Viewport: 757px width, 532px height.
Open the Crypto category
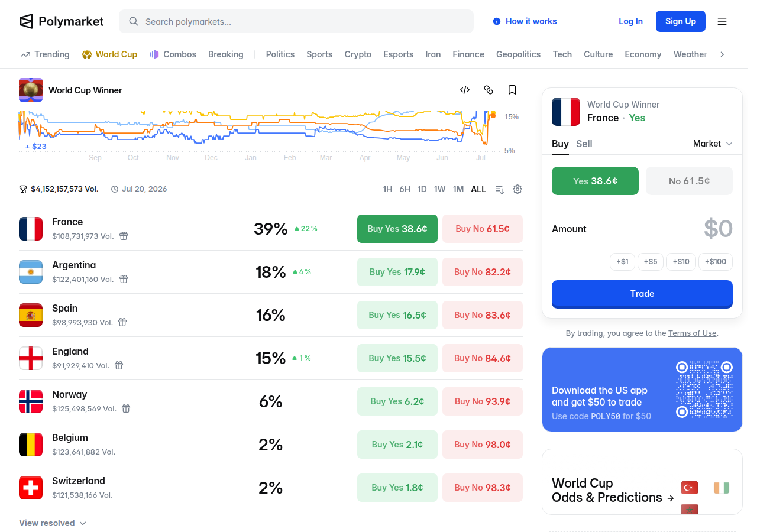click(358, 54)
